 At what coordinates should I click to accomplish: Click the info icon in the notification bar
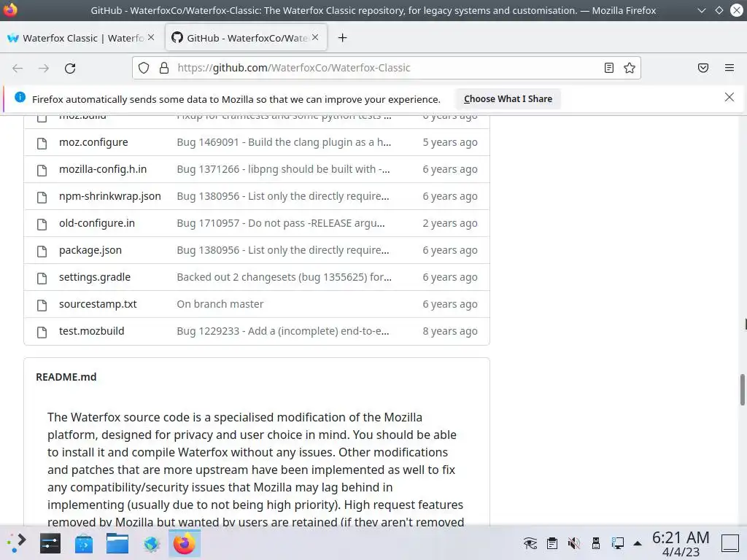[x=20, y=97]
